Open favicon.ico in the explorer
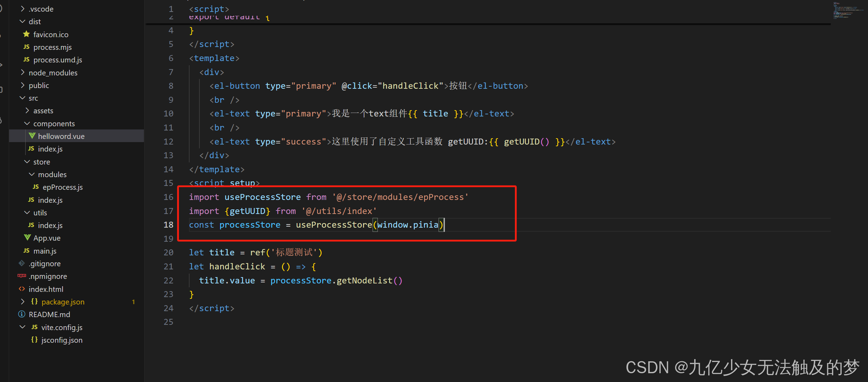Viewport: 868px width, 382px height. pyautogui.click(x=51, y=34)
